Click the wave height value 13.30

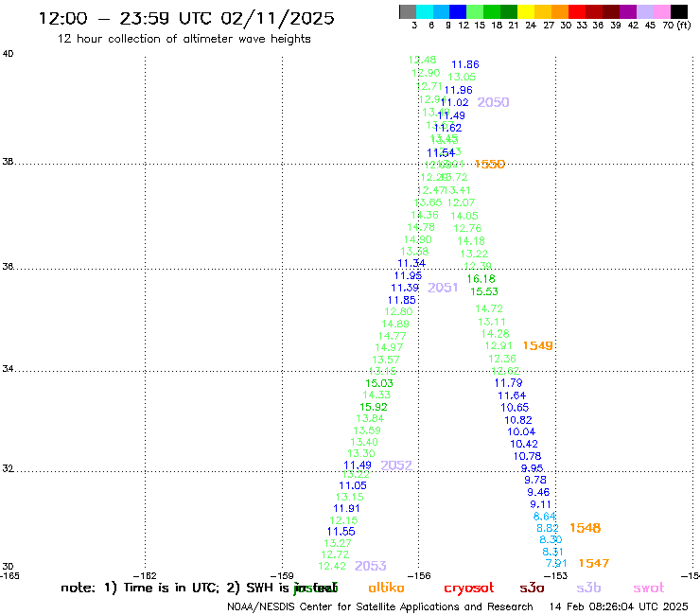361,453
